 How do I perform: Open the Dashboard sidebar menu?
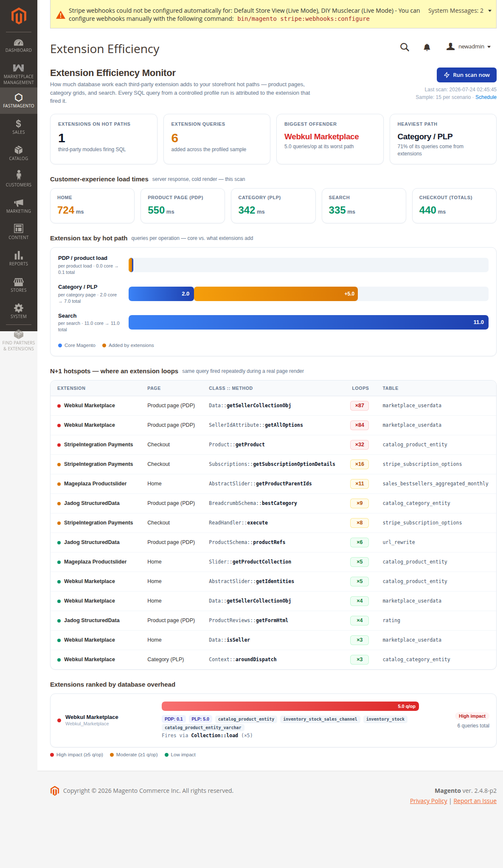[19, 46]
